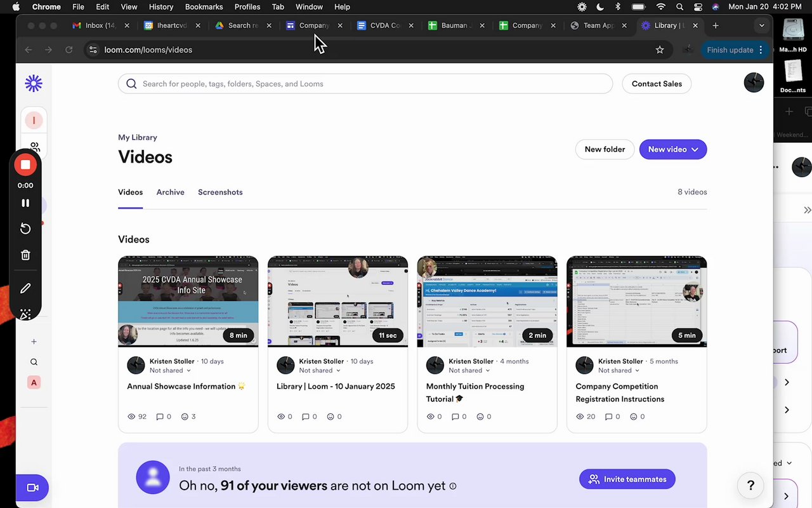
Task: Open a new Chrome tab
Action: [x=716, y=25]
